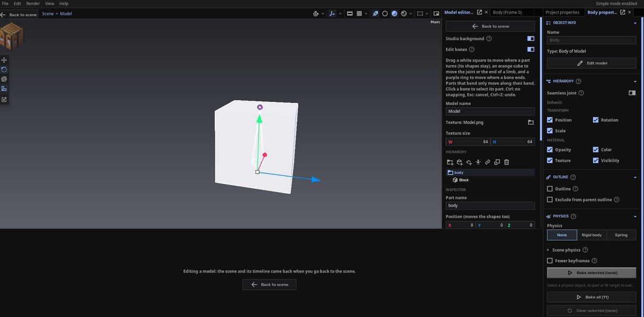Uncheck the Texture inherit checkbox

pos(550,160)
